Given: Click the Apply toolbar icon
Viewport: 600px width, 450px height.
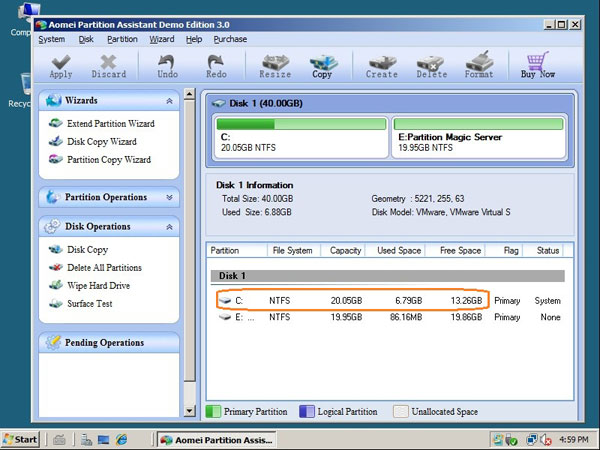Looking at the screenshot, I should [x=60, y=66].
